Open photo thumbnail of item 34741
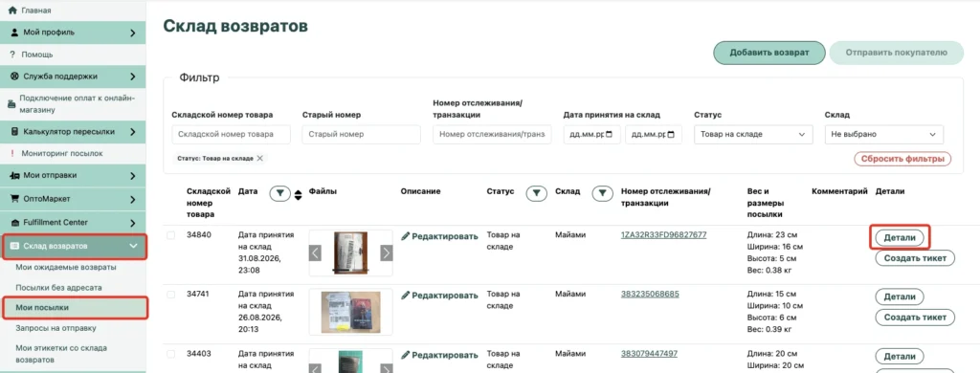Image resolution: width=980 pixels, height=373 pixels. tap(350, 312)
